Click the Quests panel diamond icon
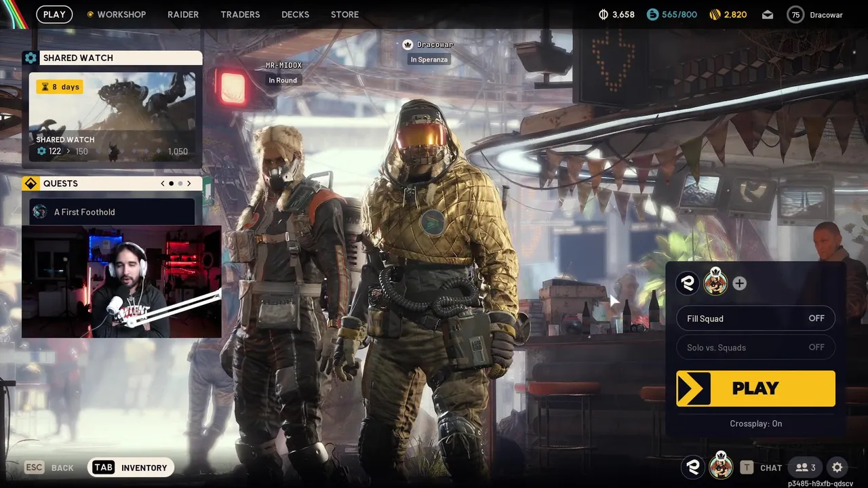The width and height of the screenshot is (868, 488). click(x=31, y=184)
